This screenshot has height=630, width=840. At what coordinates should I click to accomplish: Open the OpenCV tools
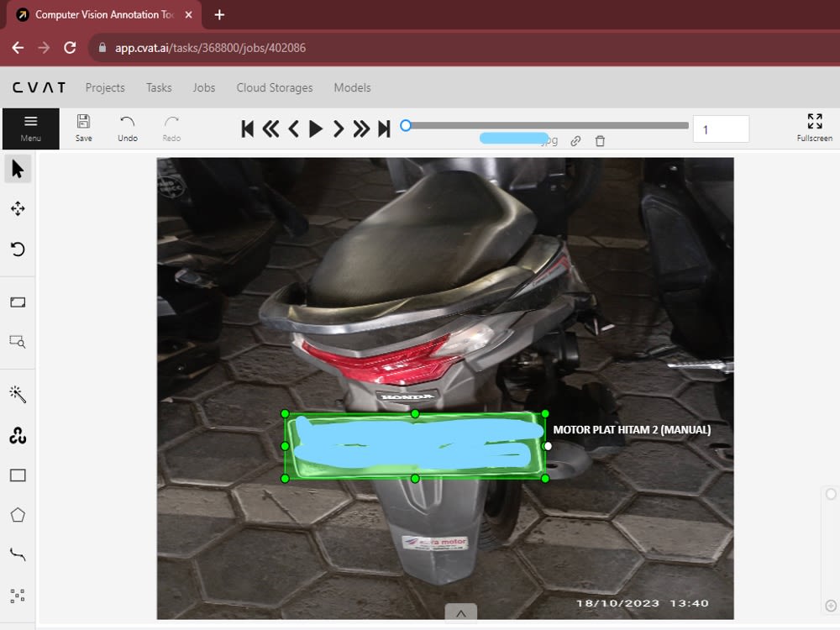(x=18, y=435)
